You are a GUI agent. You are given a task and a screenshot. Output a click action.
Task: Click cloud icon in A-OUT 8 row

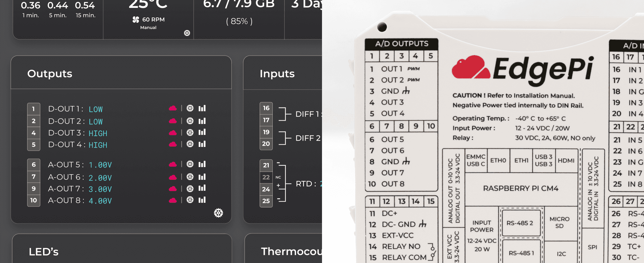click(x=173, y=200)
